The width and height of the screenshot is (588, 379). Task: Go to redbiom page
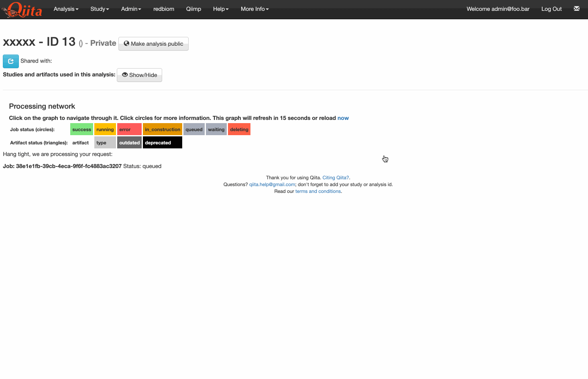tap(164, 9)
